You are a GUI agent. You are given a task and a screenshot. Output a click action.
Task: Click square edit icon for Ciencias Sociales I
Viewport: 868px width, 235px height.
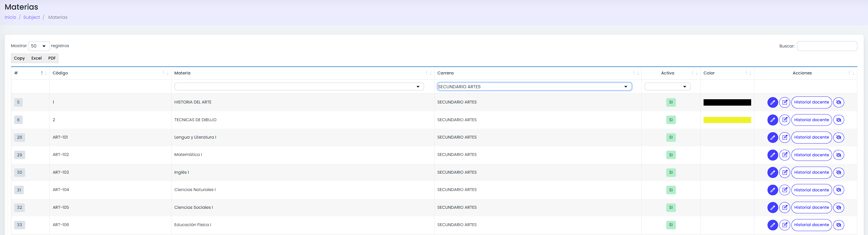click(785, 208)
